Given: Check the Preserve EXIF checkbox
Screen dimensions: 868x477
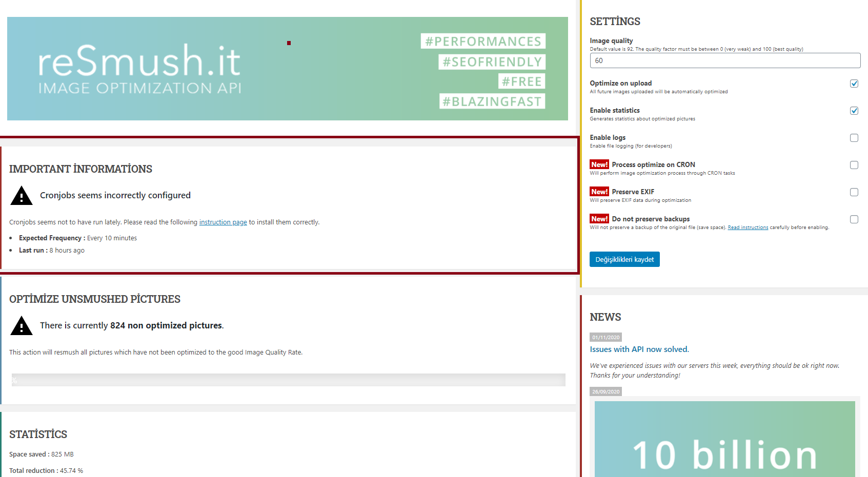Looking at the screenshot, I should pyautogui.click(x=854, y=192).
